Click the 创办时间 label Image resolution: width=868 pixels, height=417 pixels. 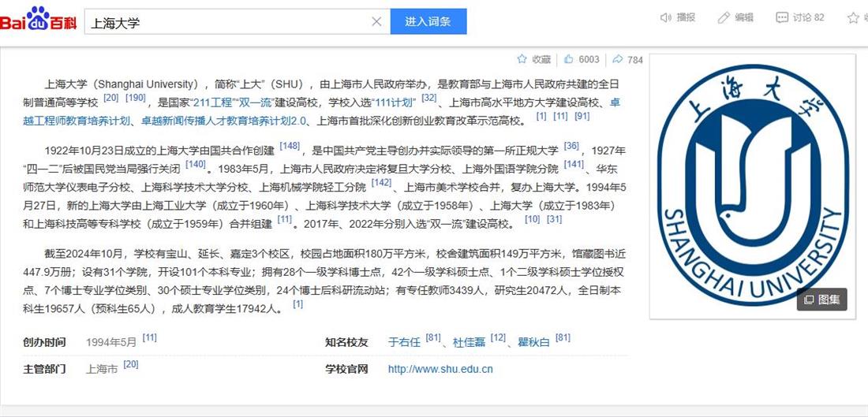point(44,342)
